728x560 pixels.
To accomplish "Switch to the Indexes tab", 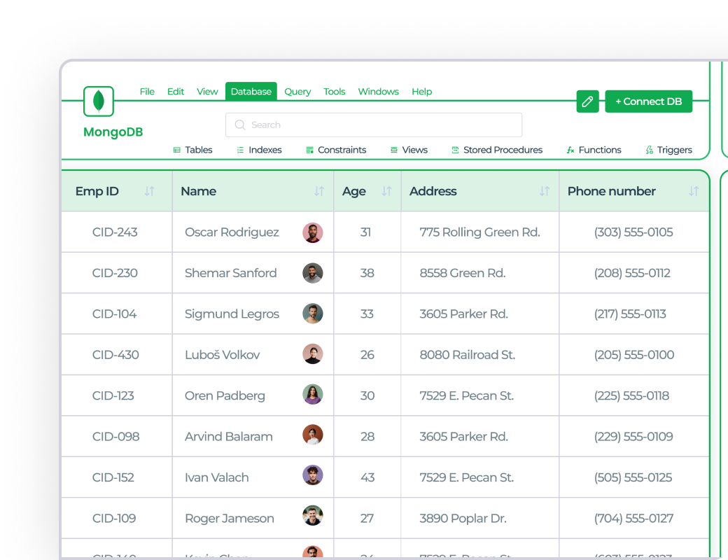I will (259, 150).
